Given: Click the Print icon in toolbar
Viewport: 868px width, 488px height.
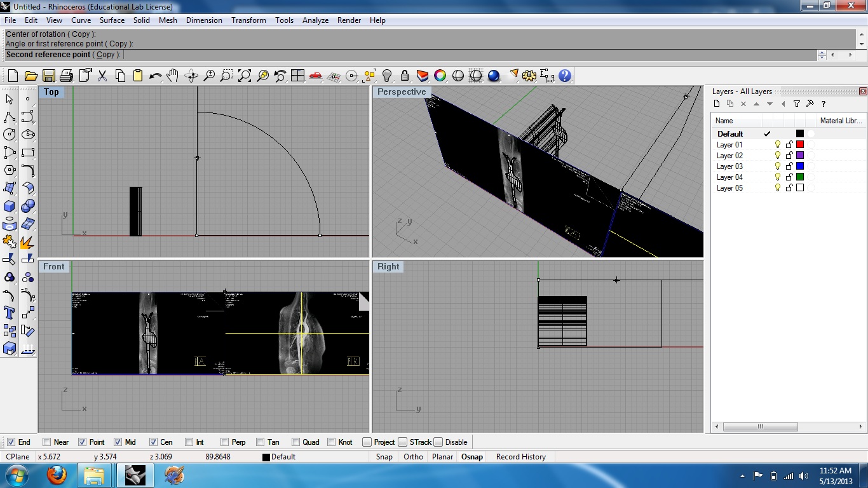Looking at the screenshot, I should (x=66, y=76).
